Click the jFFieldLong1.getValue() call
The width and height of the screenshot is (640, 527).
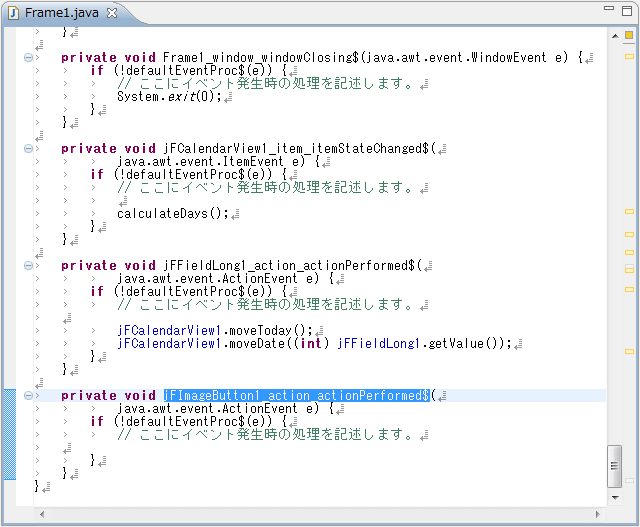[x=419, y=343]
